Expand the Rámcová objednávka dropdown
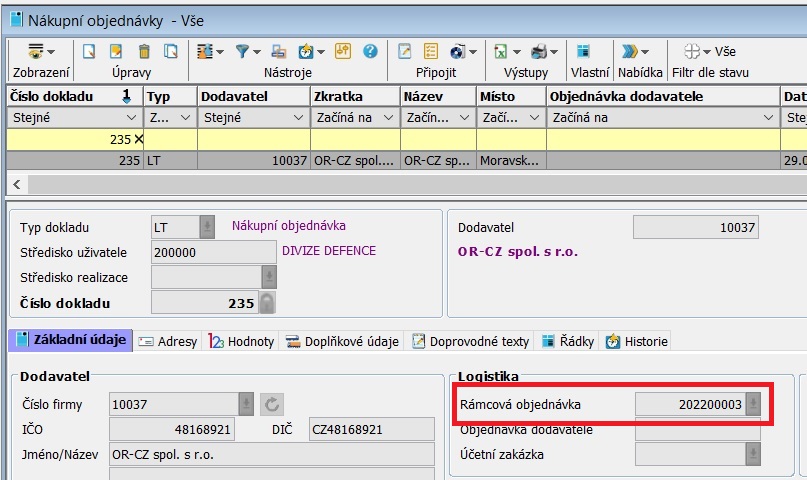This screenshot has height=480, width=807. pyautogui.click(x=752, y=404)
